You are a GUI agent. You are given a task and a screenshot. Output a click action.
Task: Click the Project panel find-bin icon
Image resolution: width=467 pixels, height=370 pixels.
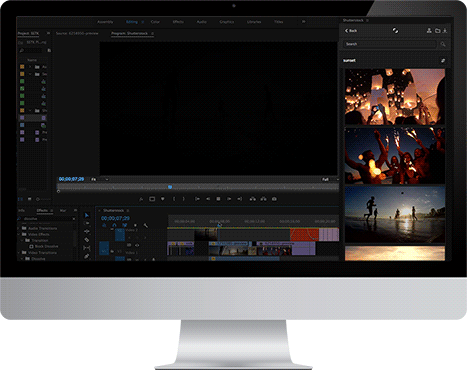tap(49, 50)
